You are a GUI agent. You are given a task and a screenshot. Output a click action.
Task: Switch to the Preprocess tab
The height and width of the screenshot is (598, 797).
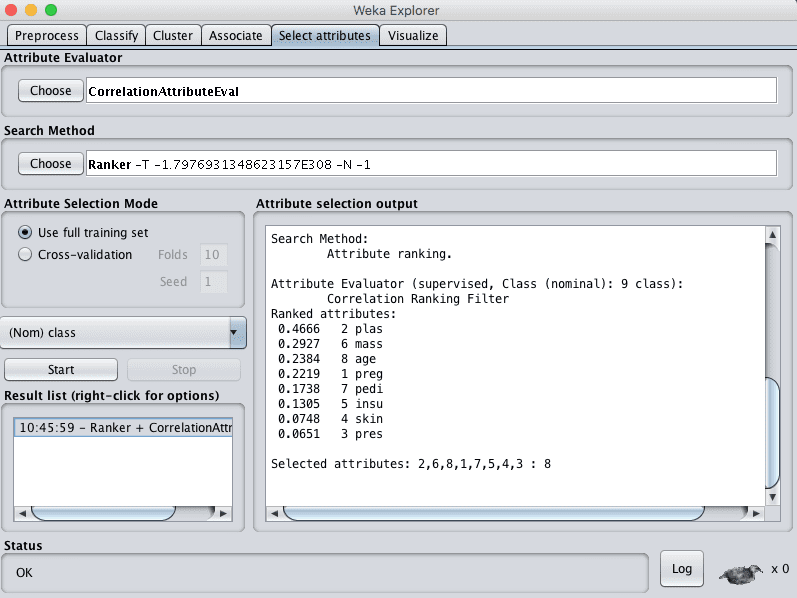(x=46, y=36)
